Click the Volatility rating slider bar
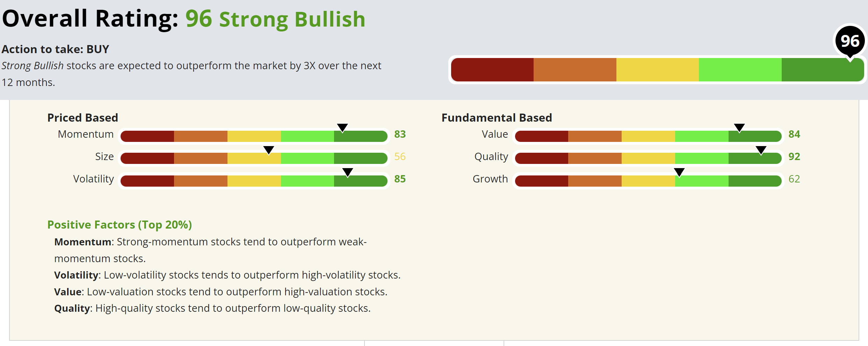The image size is (868, 346). tap(254, 181)
